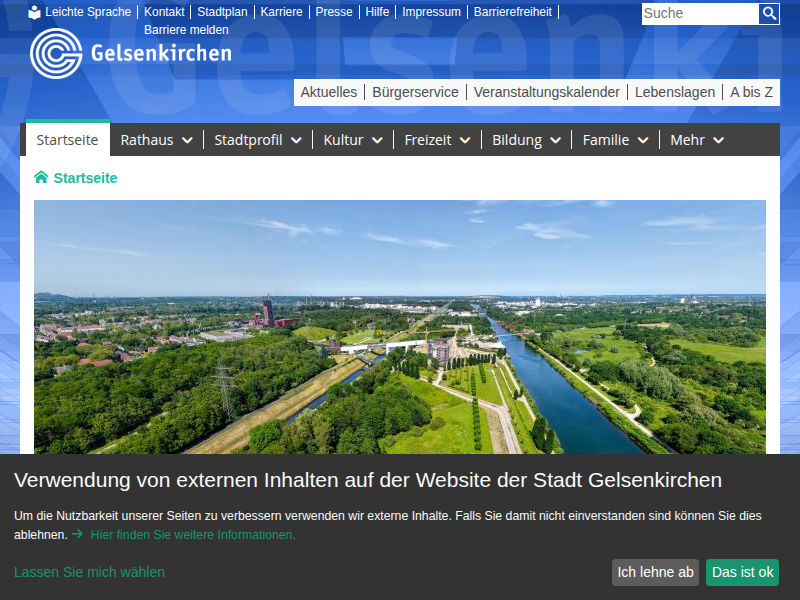
Task: Click the Leichte Sprache link
Action: 88,12
